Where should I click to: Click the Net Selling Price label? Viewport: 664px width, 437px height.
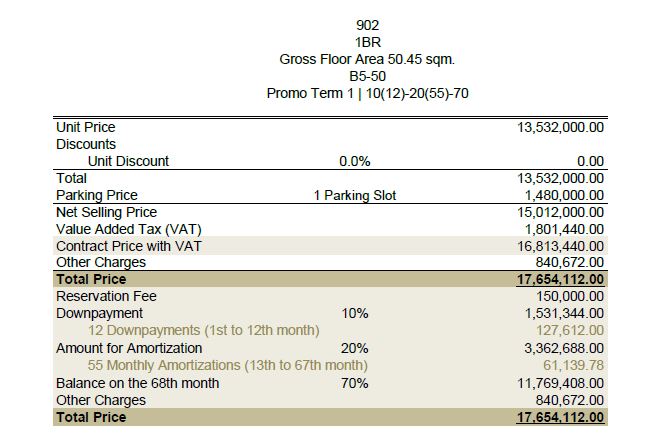(106, 212)
